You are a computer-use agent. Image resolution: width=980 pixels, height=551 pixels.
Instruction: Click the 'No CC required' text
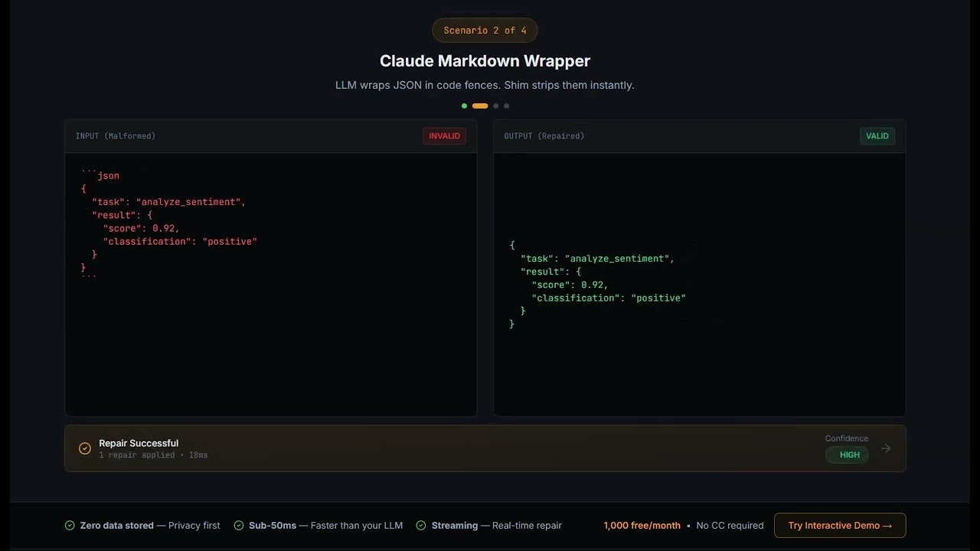[x=730, y=526]
